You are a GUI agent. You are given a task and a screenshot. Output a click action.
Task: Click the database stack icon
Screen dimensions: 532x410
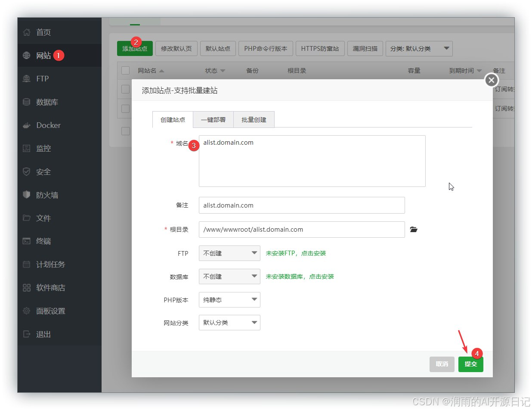27,102
